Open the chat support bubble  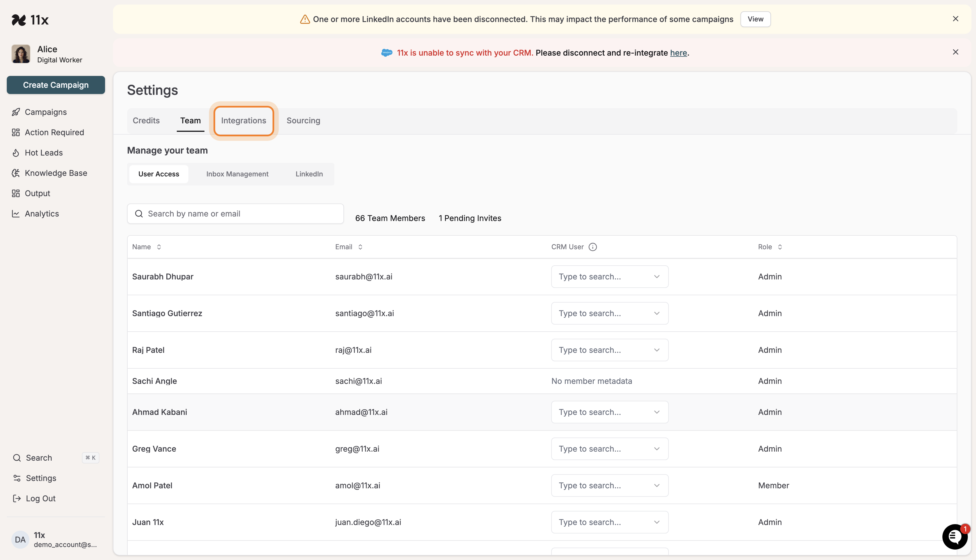(x=955, y=537)
